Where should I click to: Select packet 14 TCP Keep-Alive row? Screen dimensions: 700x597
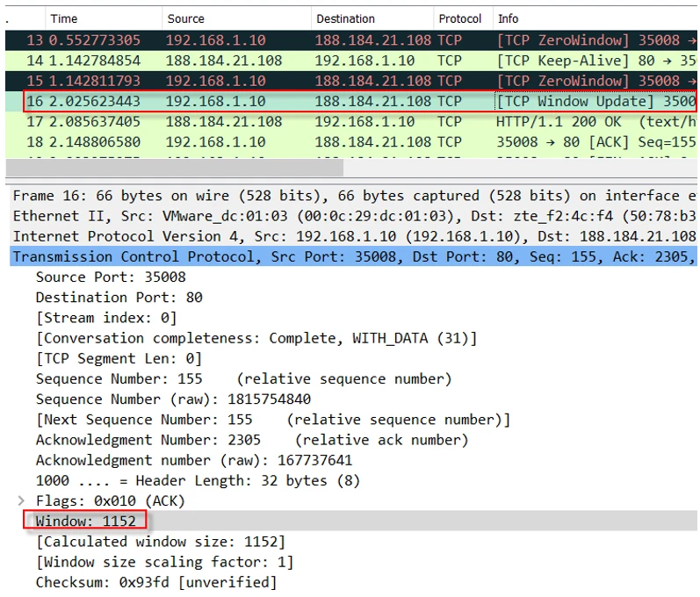351,61
